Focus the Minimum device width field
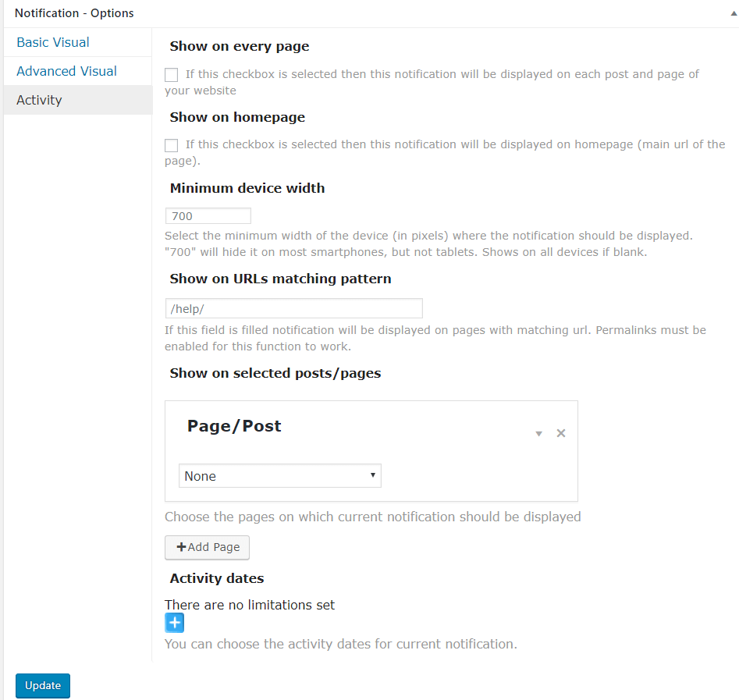739x700 pixels. [208, 216]
